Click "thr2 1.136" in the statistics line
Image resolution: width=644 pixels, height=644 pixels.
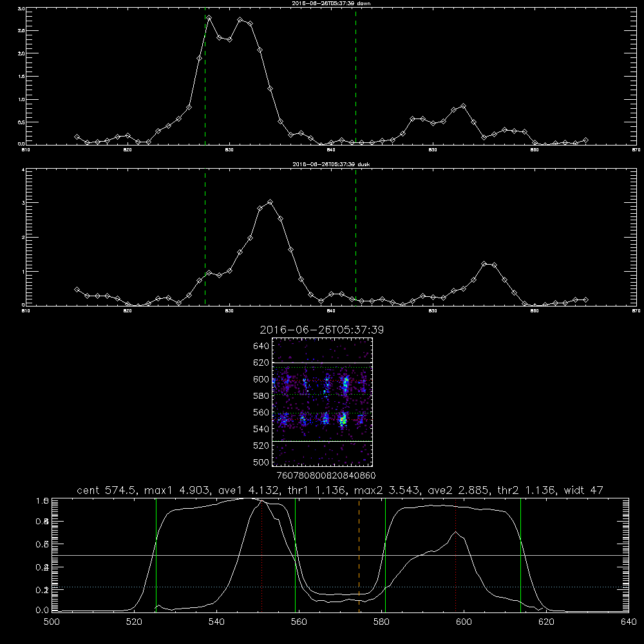click(527, 490)
